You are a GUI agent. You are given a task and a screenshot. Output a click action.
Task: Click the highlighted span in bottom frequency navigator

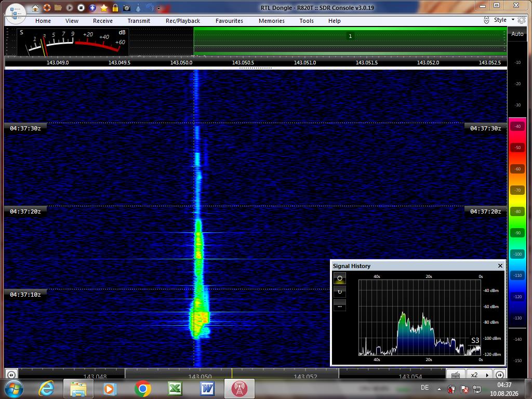tap(232, 374)
